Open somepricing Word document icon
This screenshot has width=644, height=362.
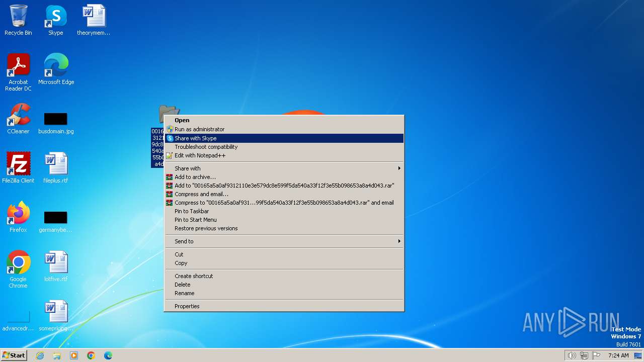pos(56,316)
